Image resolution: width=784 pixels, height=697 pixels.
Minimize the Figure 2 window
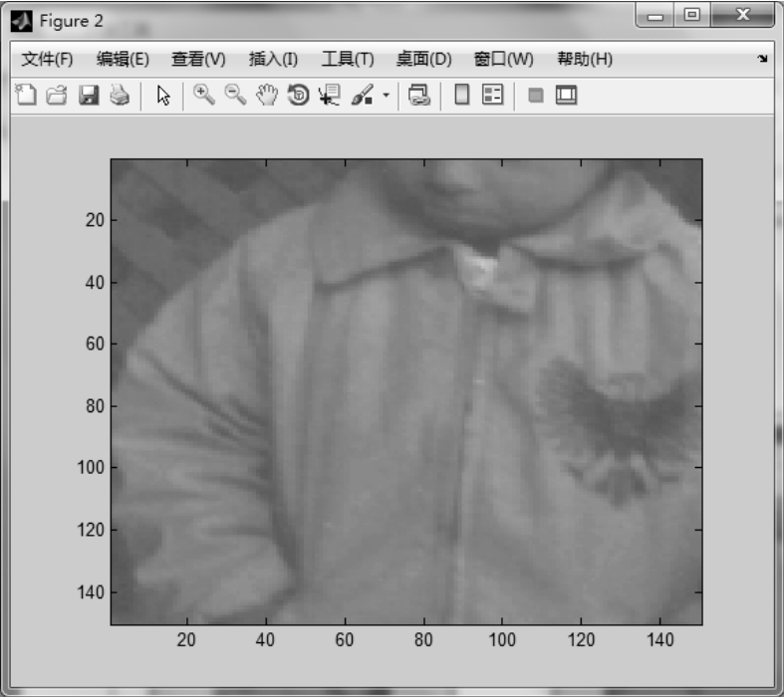(x=655, y=16)
